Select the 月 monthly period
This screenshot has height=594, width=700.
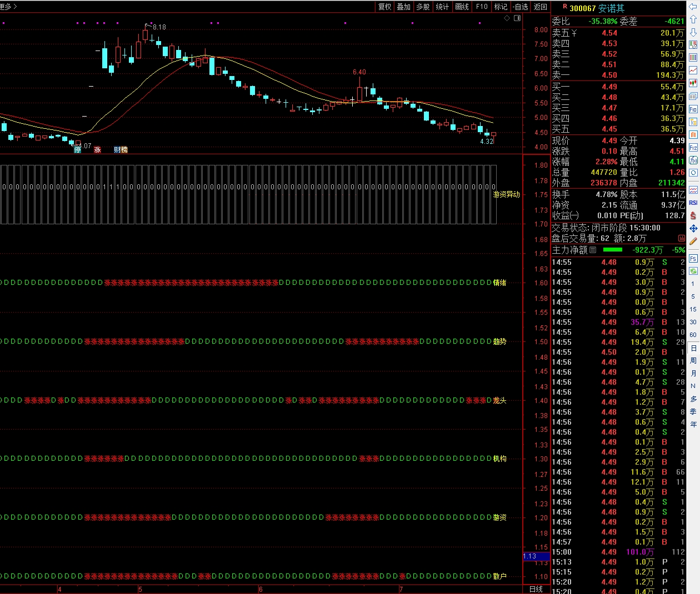[693, 374]
